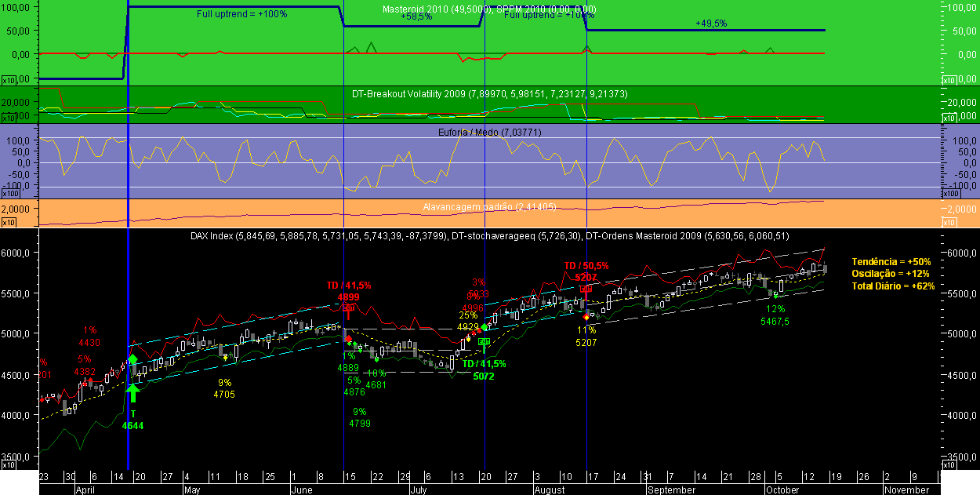Click the Tendência = +50% text
Viewport: 980px width, 495px height.
pyautogui.click(x=891, y=261)
